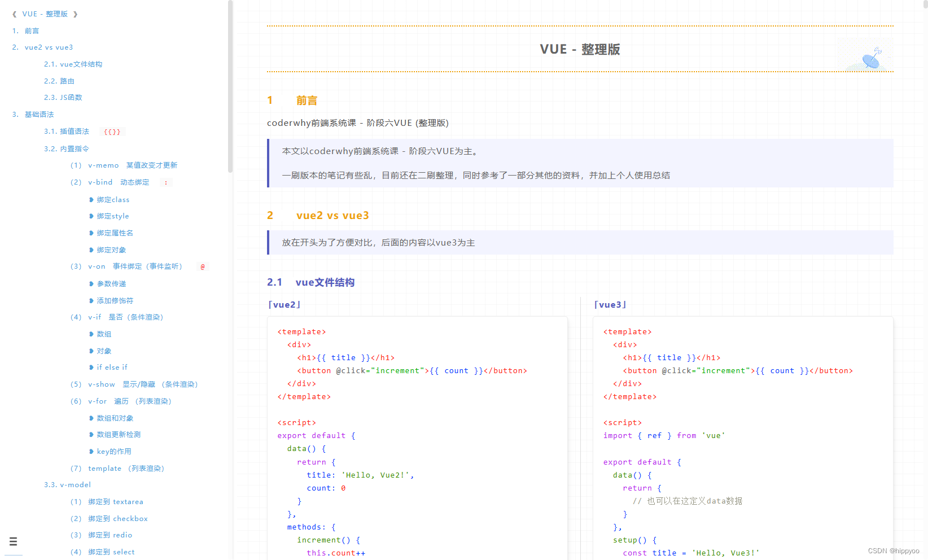Navigate to '(5) v-show 显示/隐藏'
928x560 pixels.
click(134, 384)
